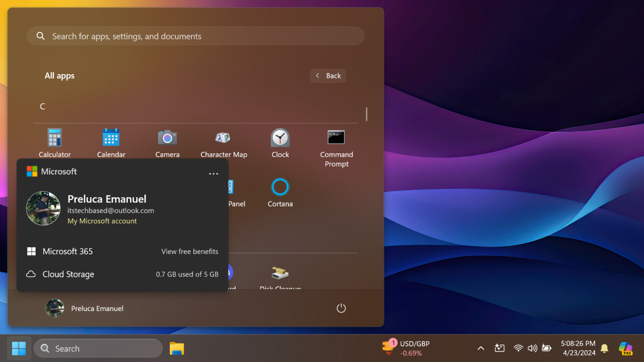Open File Explorer from the taskbar
This screenshot has width=644, height=362.
[x=177, y=348]
